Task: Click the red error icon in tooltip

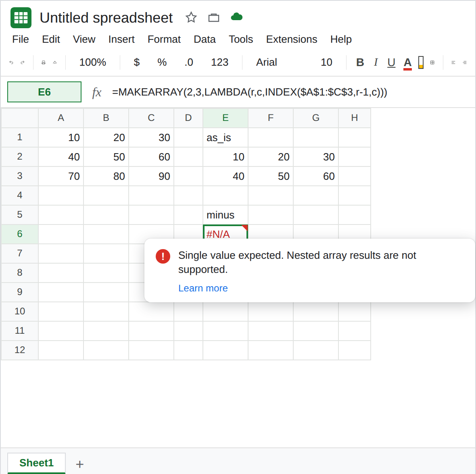Action: (x=163, y=256)
